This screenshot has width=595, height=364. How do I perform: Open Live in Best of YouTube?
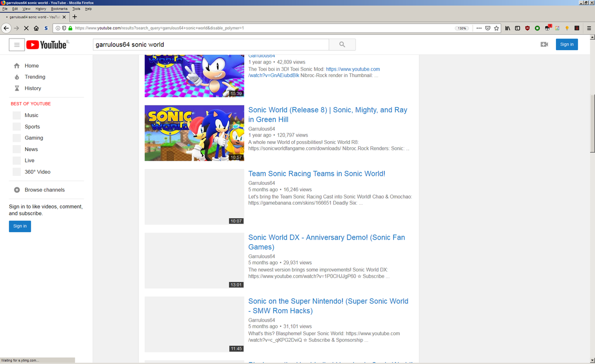click(29, 161)
